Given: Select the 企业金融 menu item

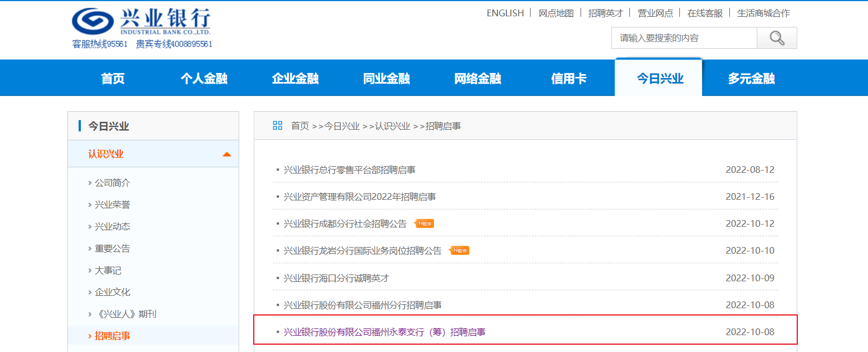Looking at the screenshot, I should pos(295,79).
